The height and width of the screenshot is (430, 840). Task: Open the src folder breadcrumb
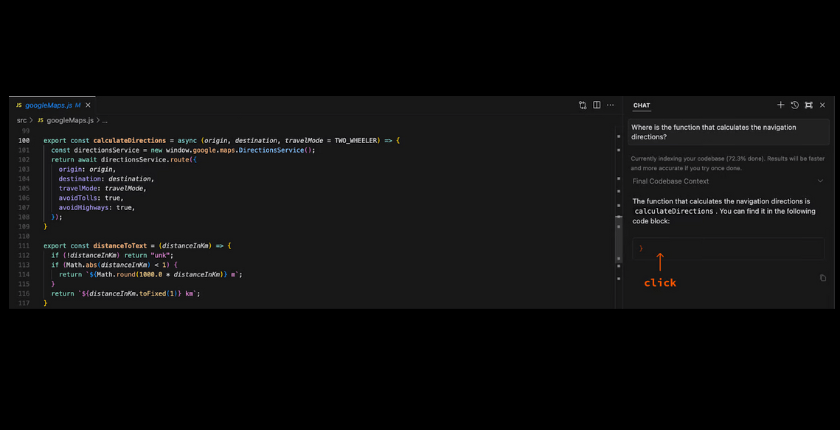point(22,120)
